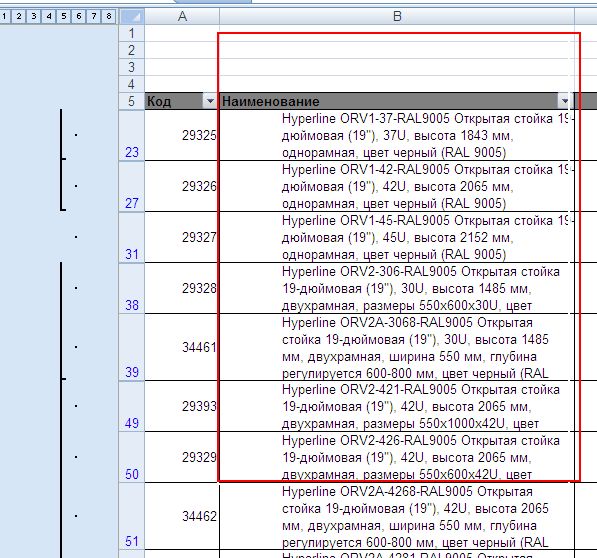Show outline level 8 grouping
Image resolution: width=597 pixels, height=558 pixels.
(x=109, y=16)
